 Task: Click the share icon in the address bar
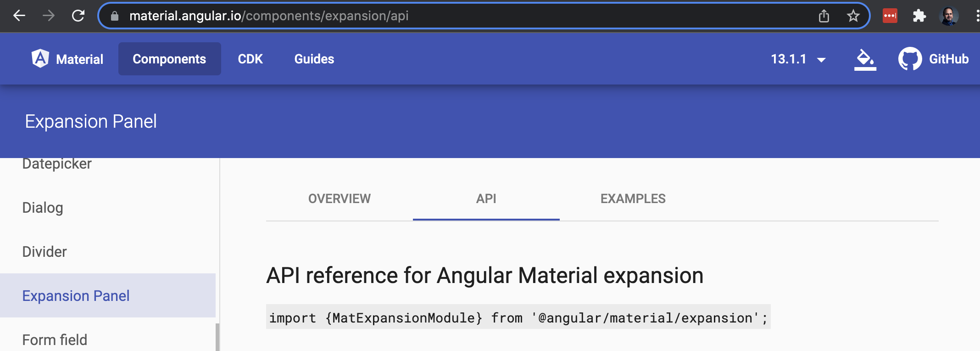click(824, 16)
